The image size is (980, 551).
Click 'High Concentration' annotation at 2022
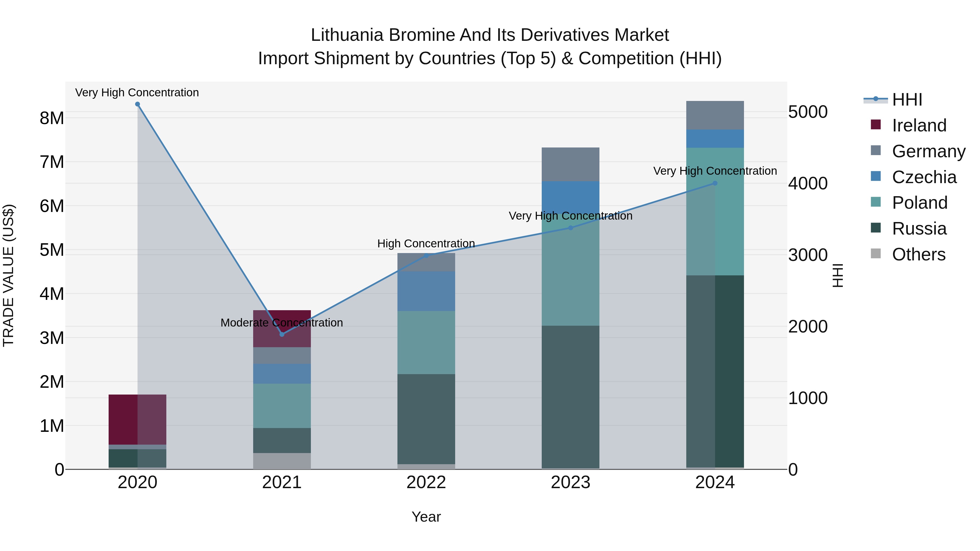coord(426,243)
